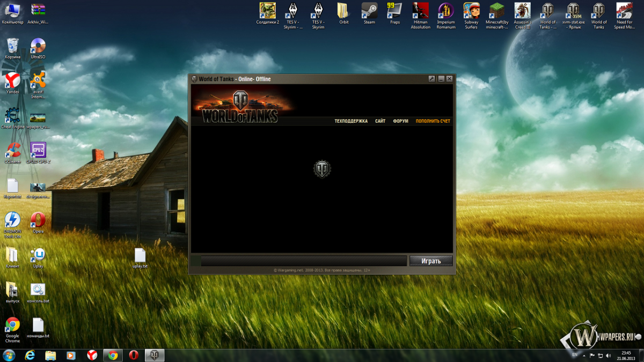Open the Windows Start menu
644x362 pixels.
(x=9, y=355)
